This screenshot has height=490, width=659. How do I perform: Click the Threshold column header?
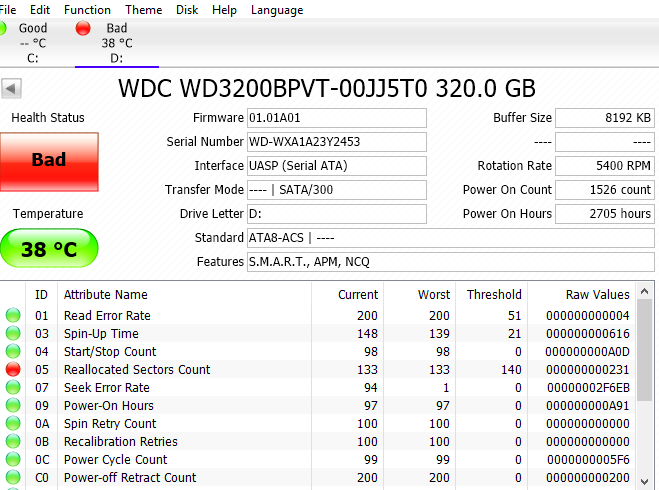tap(491, 295)
